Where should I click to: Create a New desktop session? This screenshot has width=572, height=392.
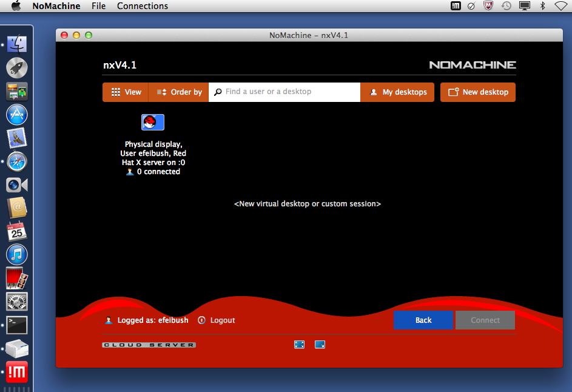(x=478, y=92)
